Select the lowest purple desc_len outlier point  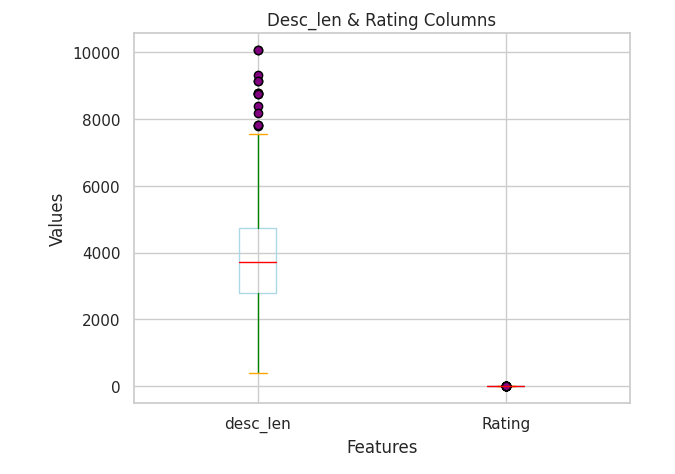(x=258, y=126)
